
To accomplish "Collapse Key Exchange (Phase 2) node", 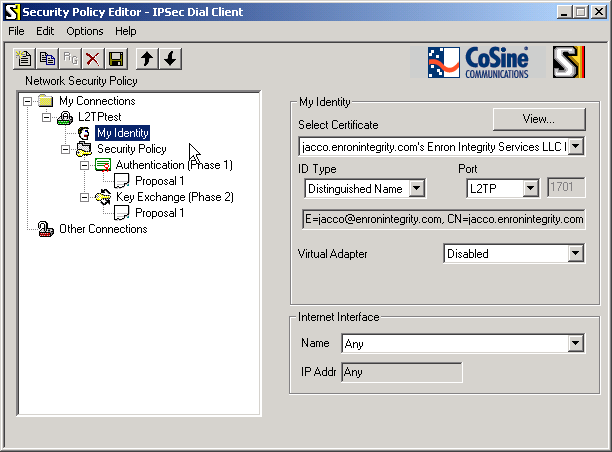I will (84, 198).
